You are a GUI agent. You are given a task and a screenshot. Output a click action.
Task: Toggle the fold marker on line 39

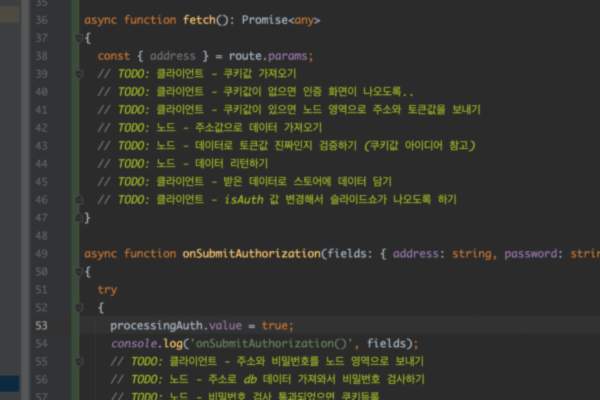[x=79, y=73]
